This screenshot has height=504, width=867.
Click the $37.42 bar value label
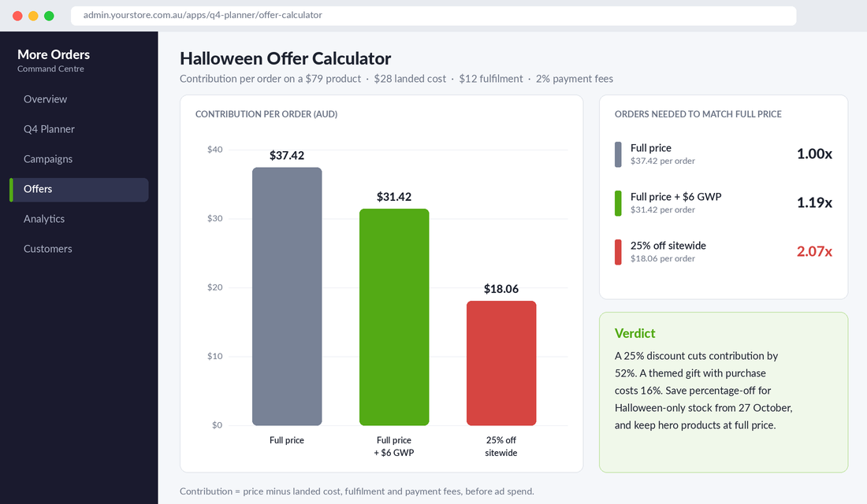click(x=287, y=156)
